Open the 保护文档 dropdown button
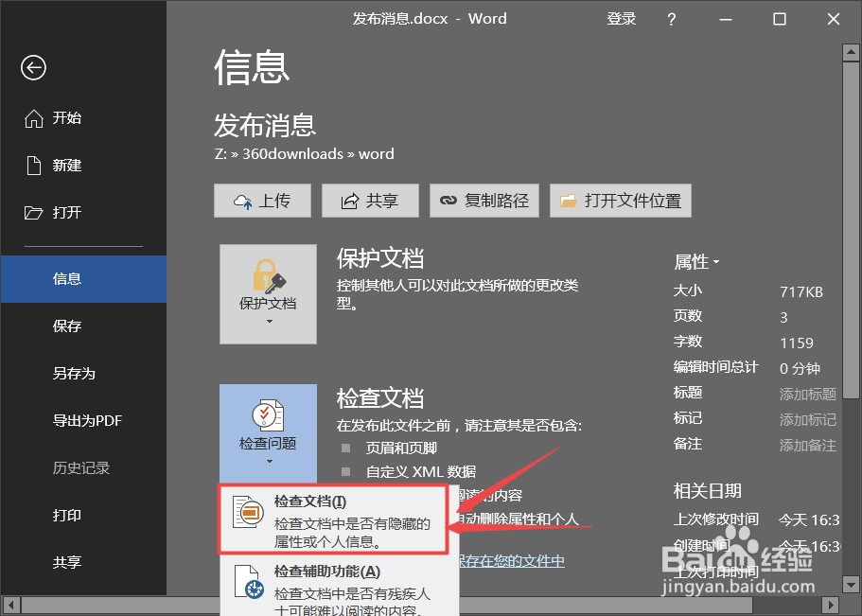 pyautogui.click(x=269, y=294)
